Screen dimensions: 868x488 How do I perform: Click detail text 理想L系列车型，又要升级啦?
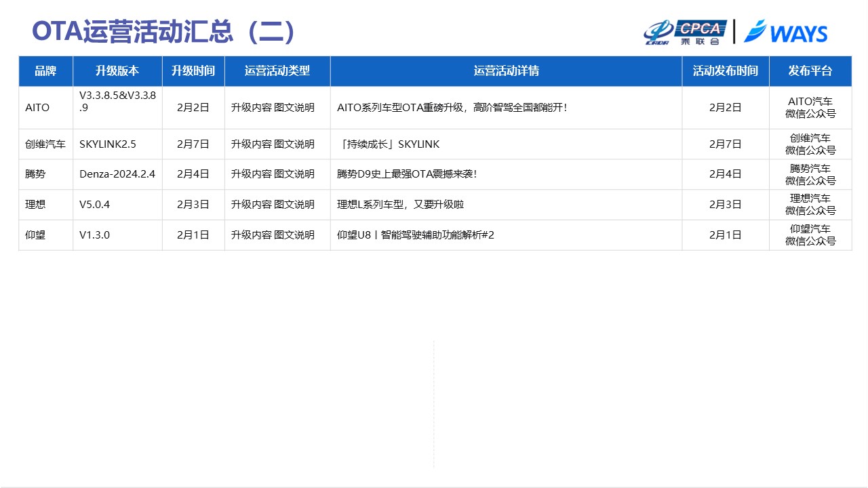point(401,205)
